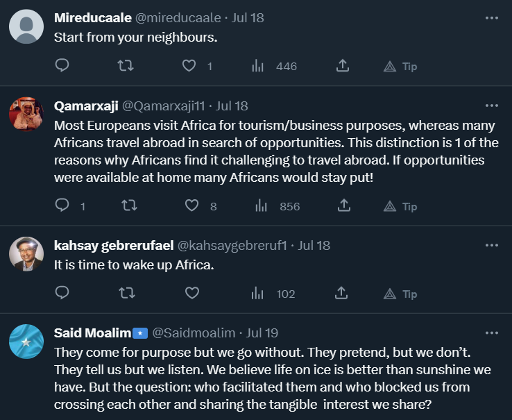Share Mireducaale's tweet

[x=342, y=66]
